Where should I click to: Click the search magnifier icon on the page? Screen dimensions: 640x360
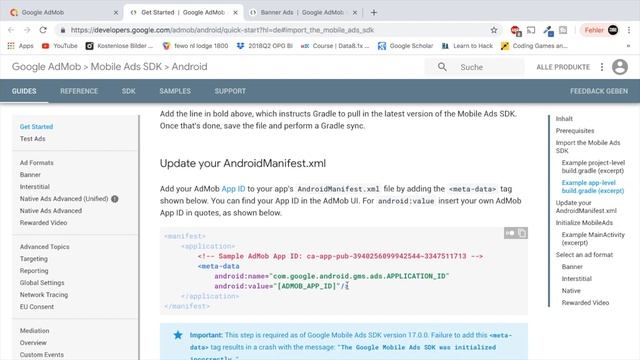442,67
